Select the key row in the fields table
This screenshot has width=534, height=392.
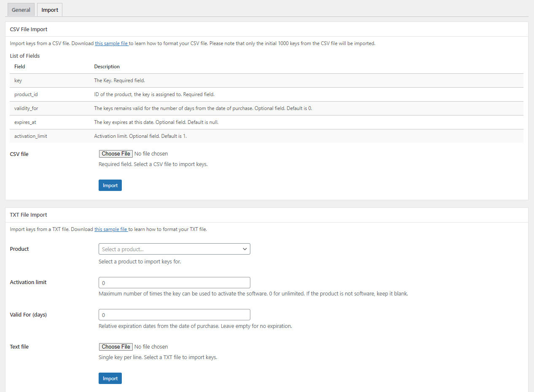click(x=266, y=81)
